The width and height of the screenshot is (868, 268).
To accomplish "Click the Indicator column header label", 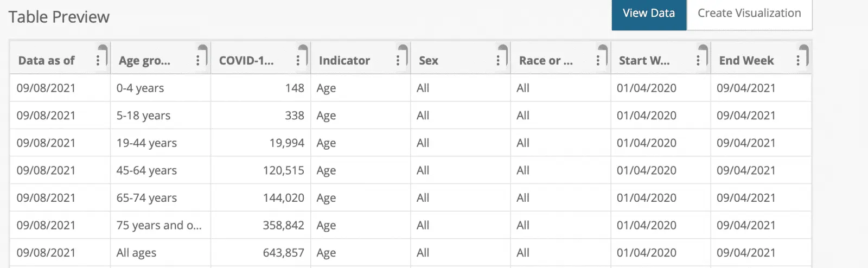I will (344, 61).
